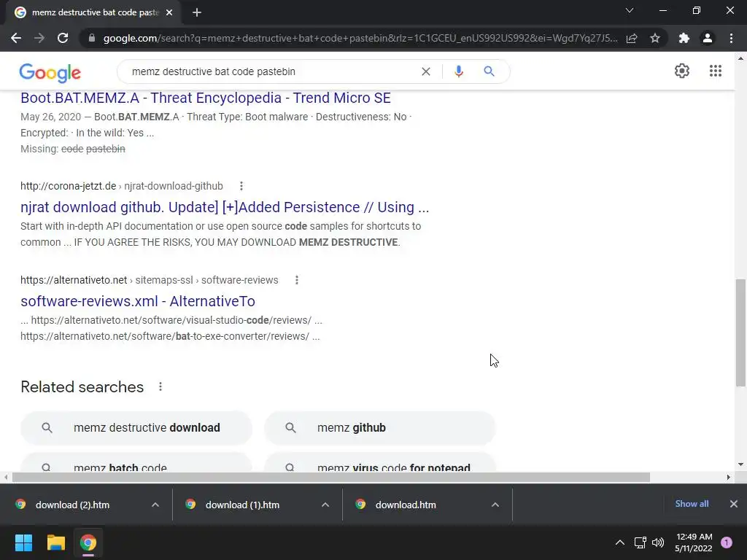Open the Boot.BAT.MEMZ.A Trend Micro result

click(x=205, y=98)
